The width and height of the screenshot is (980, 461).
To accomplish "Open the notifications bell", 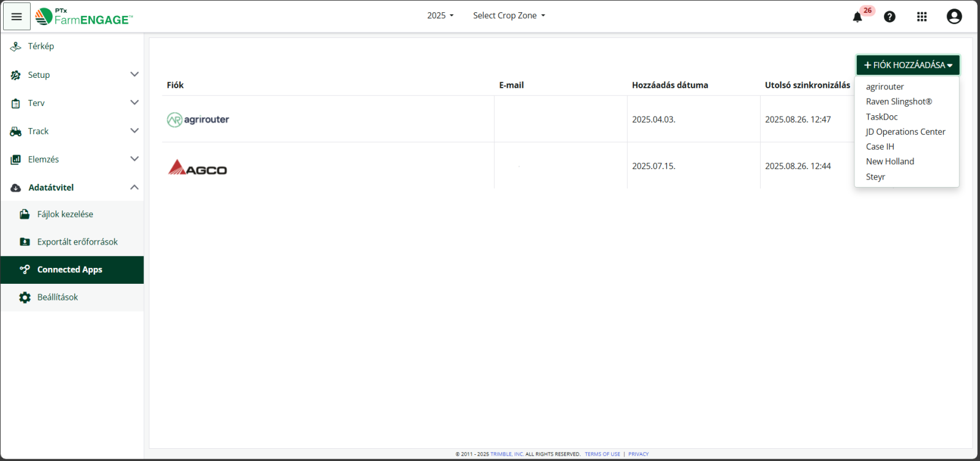I will coord(858,17).
